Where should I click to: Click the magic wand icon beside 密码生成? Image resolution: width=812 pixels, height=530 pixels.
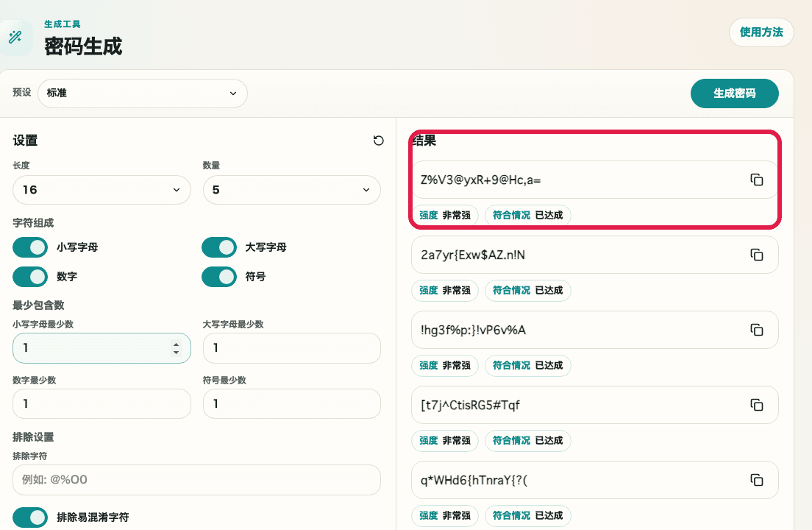click(15, 38)
